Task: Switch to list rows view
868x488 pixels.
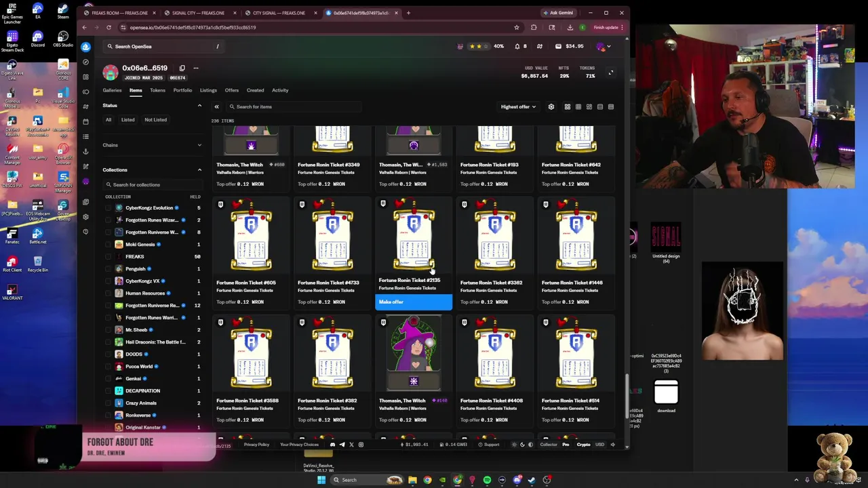Action: [x=600, y=106]
